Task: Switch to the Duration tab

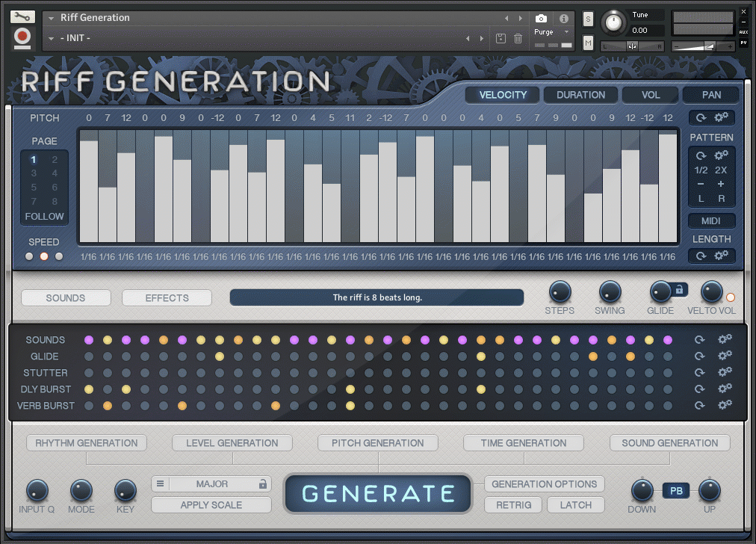Action: pos(580,95)
